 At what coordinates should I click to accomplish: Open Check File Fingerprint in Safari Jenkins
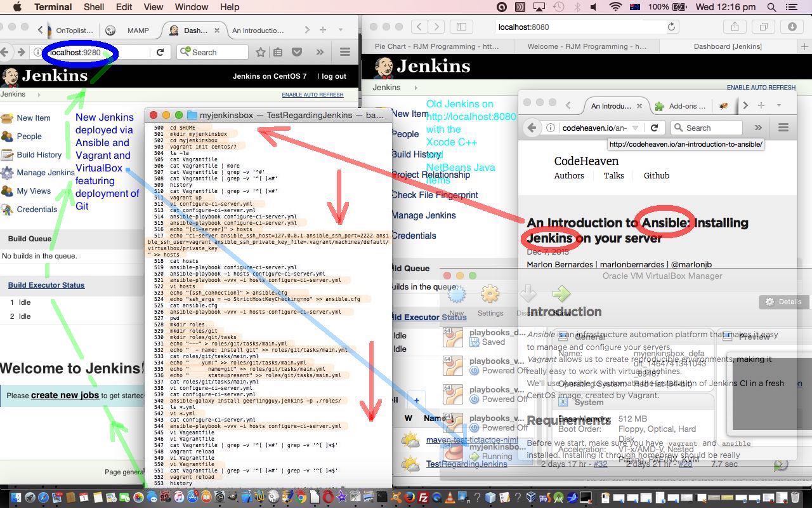pyautogui.click(x=435, y=195)
